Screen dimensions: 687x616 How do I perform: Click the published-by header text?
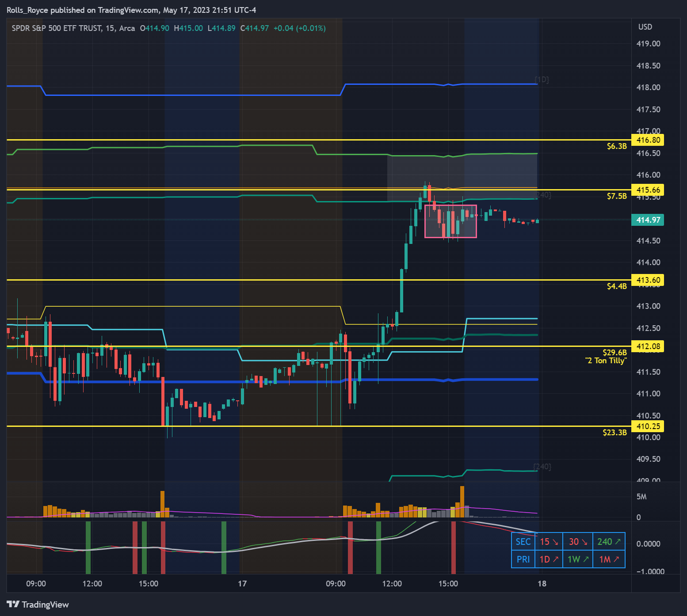(x=131, y=10)
